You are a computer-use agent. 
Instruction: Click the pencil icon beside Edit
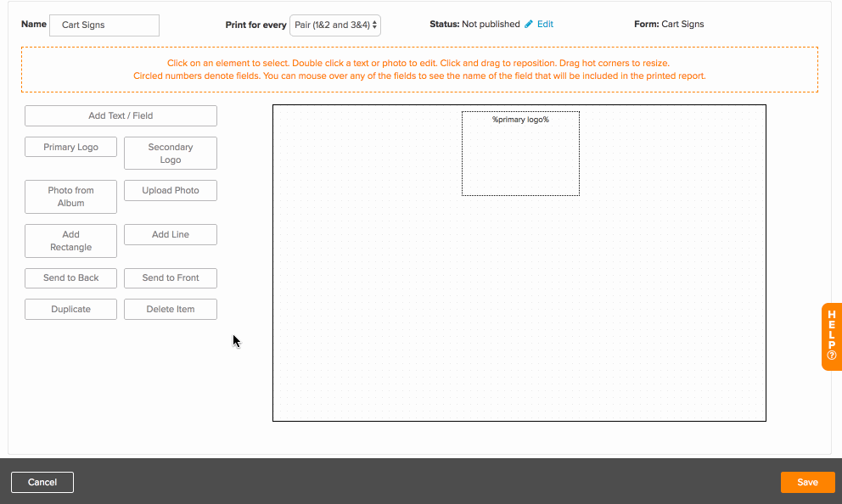point(529,24)
